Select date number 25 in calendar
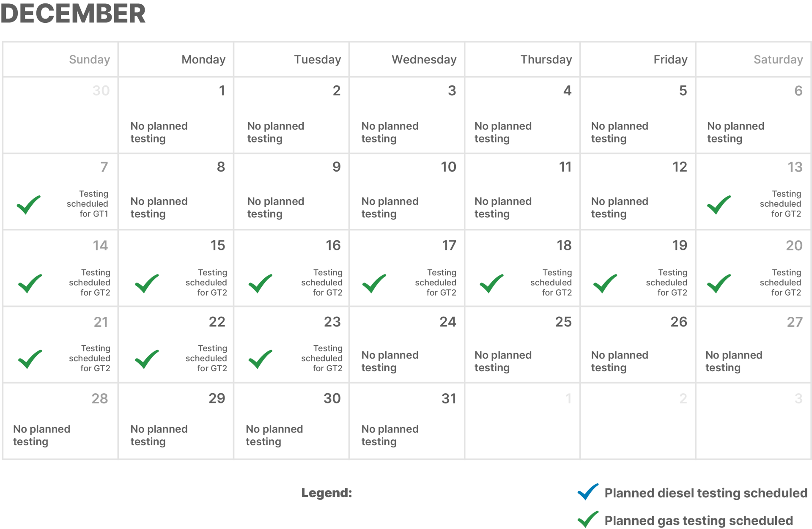The height and width of the screenshot is (529, 812). tap(563, 322)
